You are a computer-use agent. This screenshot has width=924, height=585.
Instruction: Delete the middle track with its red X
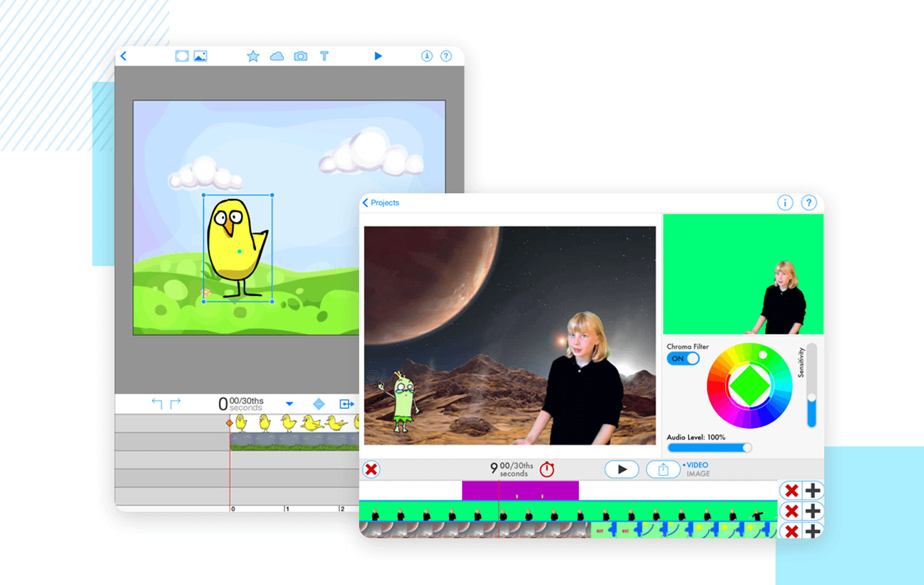pos(792,511)
